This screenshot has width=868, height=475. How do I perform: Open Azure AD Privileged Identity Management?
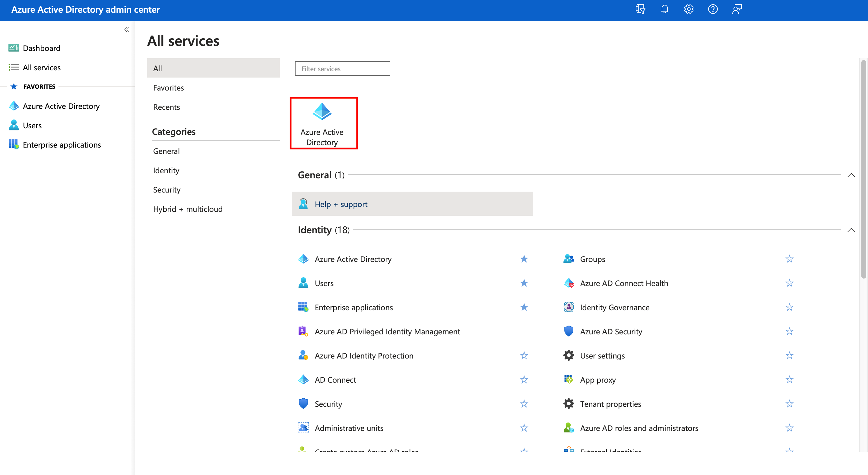click(x=387, y=332)
